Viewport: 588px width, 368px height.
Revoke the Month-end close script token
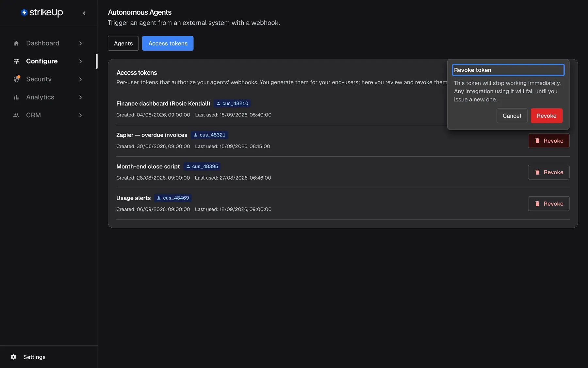click(549, 172)
